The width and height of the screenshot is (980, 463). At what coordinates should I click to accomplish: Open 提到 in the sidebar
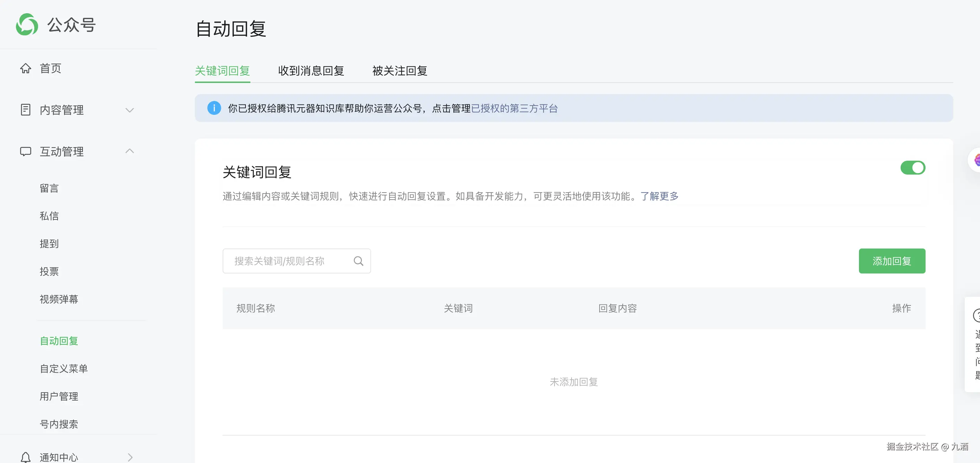(49, 244)
